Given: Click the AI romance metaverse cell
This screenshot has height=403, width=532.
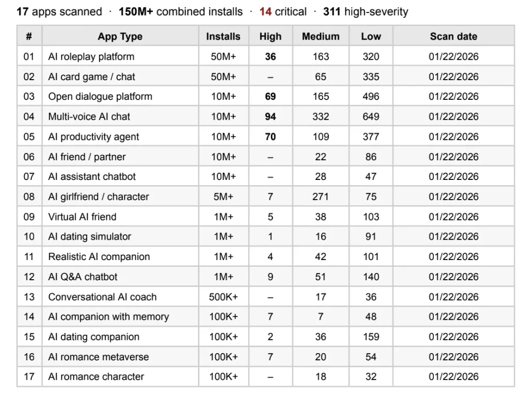Looking at the screenshot, I should [x=99, y=357].
